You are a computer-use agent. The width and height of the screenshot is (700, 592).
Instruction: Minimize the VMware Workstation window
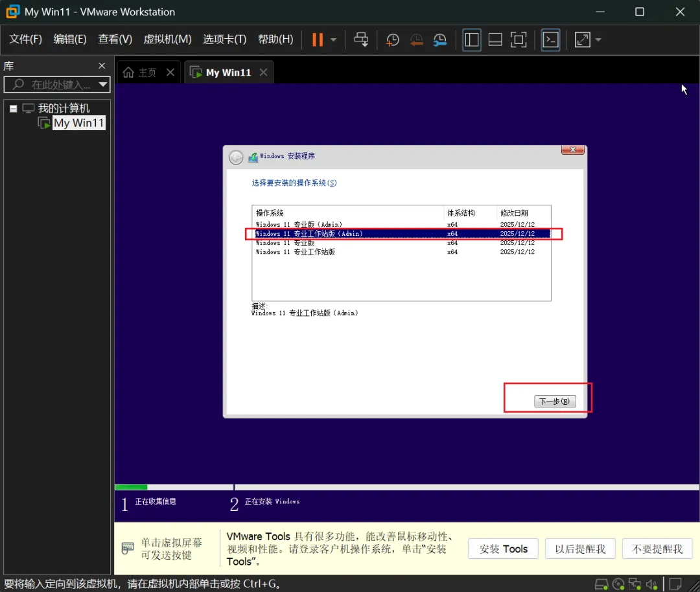tap(600, 12)
